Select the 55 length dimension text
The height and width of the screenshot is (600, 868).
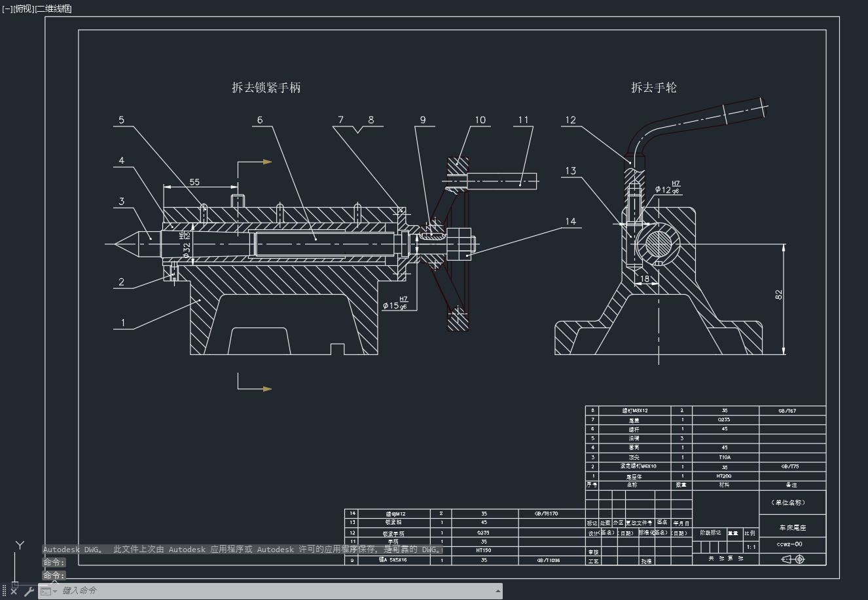coord(194,181)
